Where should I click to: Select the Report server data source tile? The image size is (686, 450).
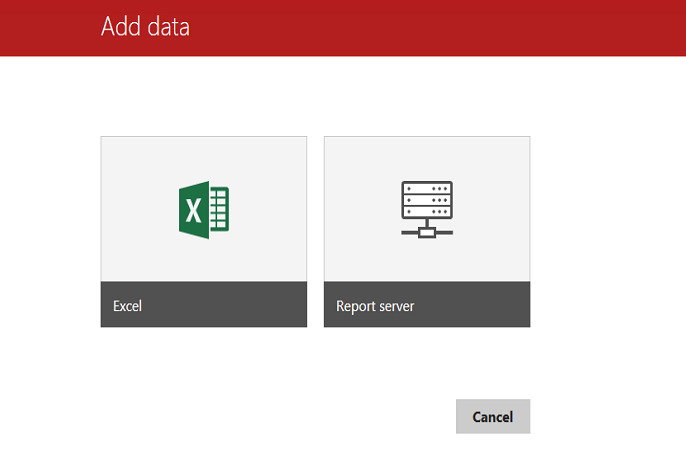427,231
